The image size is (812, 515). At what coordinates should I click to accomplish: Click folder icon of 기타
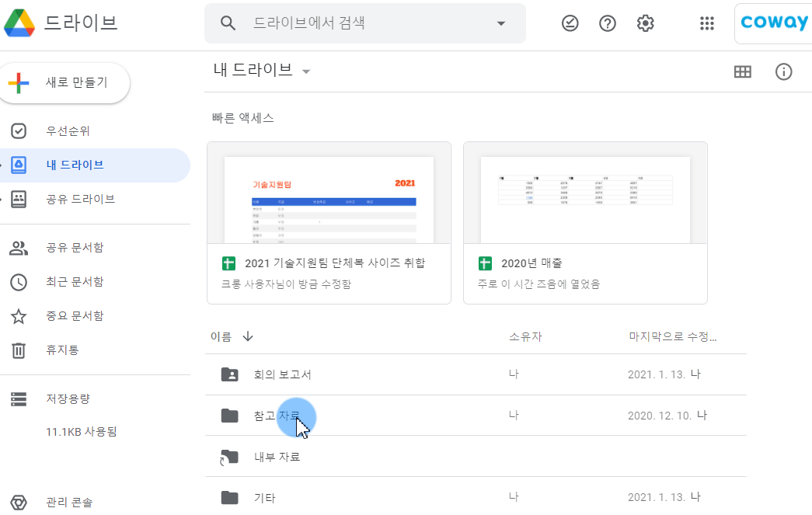pos(229,497)
